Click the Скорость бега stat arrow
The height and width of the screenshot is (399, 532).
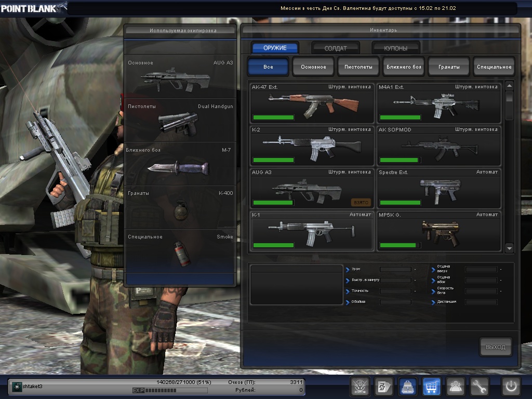pos(433,291)
